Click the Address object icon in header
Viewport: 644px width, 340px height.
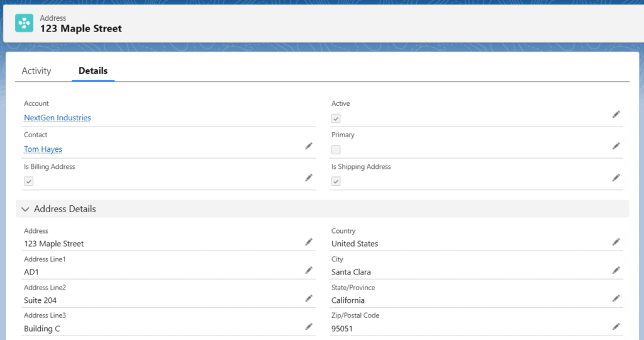pos(25,23)
